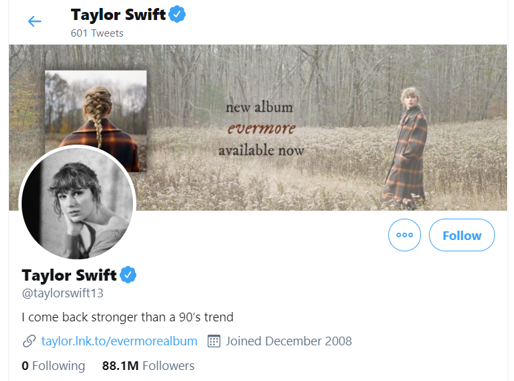This screenshot has width=514, height=381.
Task: Click the verified badge in header title
Action: pos(177,14)
